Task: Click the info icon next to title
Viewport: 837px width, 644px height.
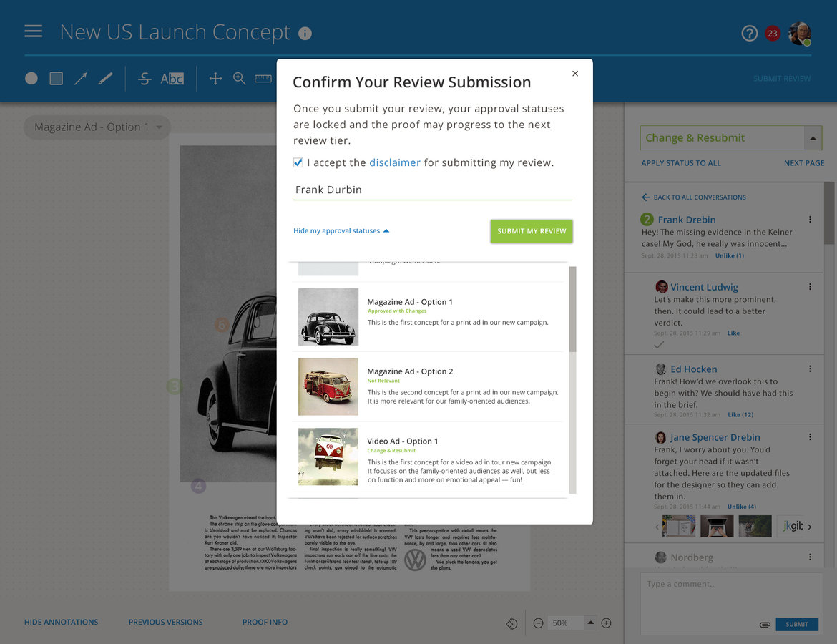Action: (305, 33)
